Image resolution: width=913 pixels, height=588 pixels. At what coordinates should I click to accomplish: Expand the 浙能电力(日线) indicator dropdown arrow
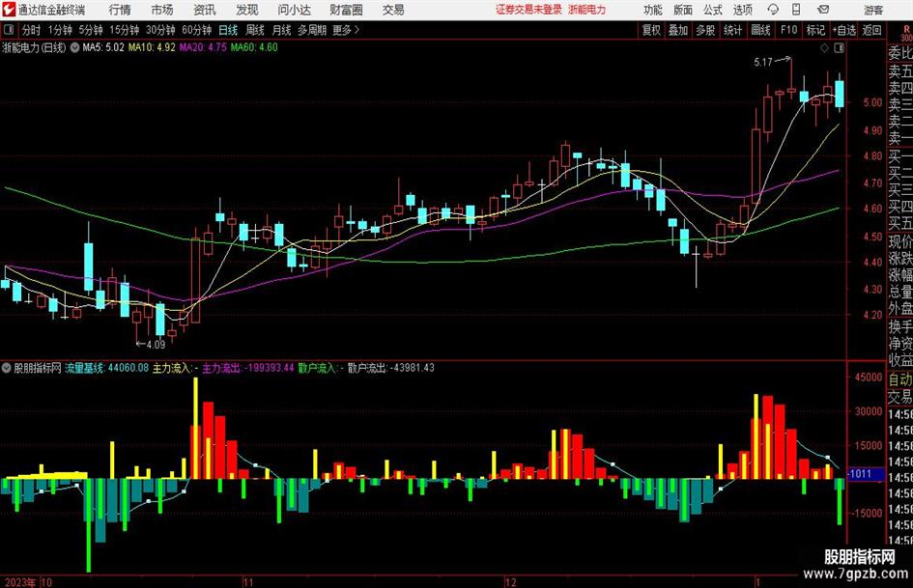[74, 47]
